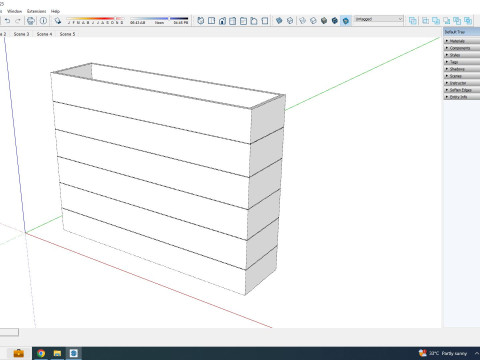This screenshot has width=480, height=360.
Task: Open the Extensions menu
Action: [x=37, y=11]
